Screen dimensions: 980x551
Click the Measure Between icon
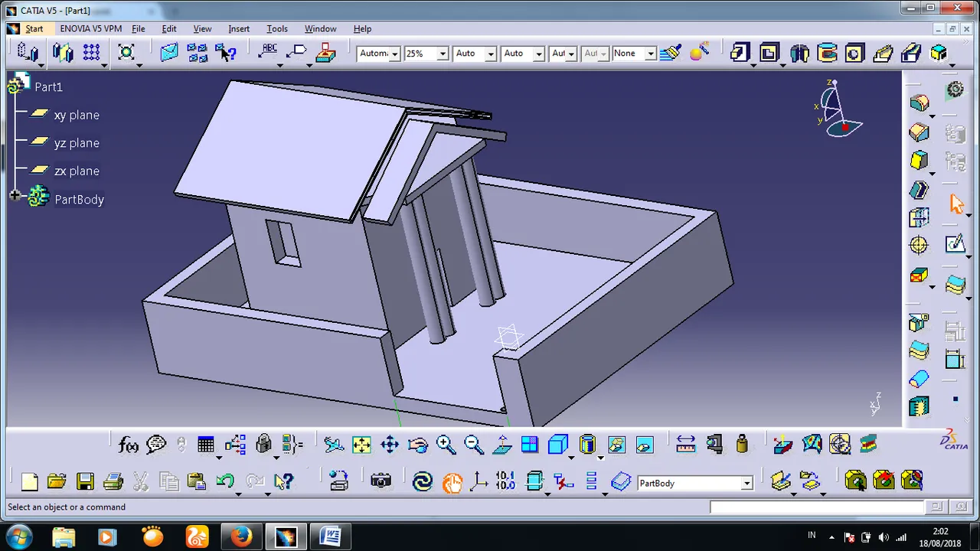[685, 445]
